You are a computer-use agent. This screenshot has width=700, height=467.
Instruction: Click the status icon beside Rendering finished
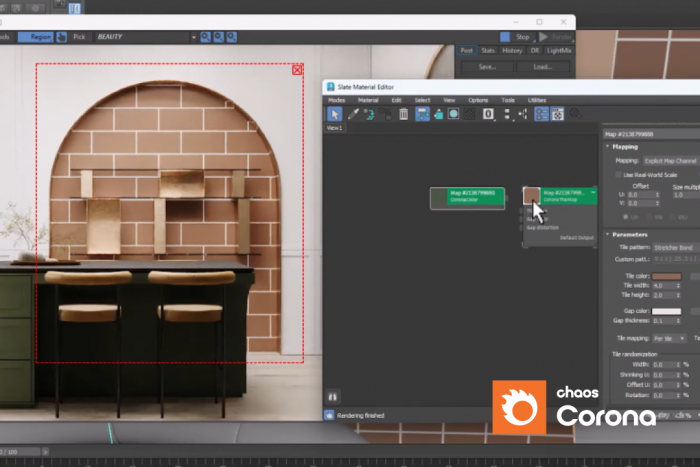[x=329, y=415]
